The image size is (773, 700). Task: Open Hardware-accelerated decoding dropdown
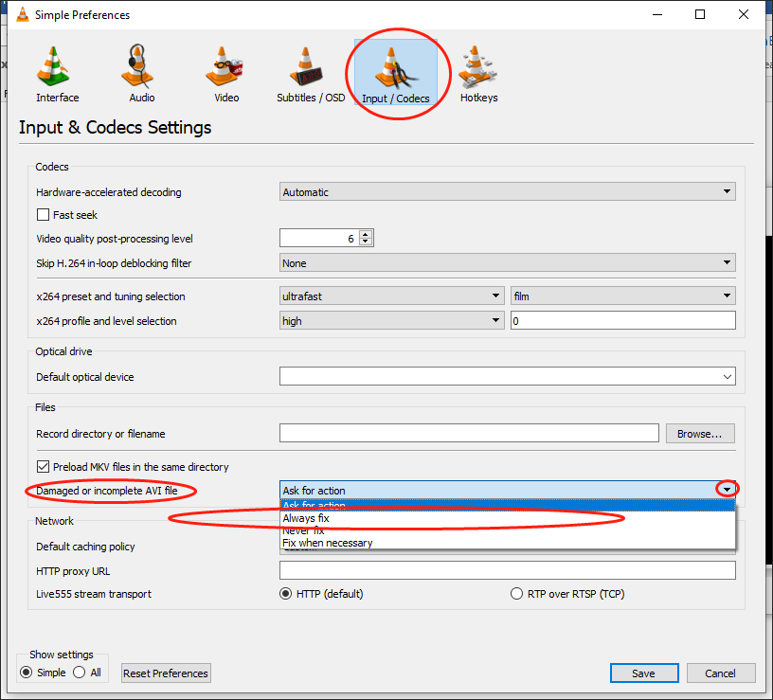click(508, 191)
